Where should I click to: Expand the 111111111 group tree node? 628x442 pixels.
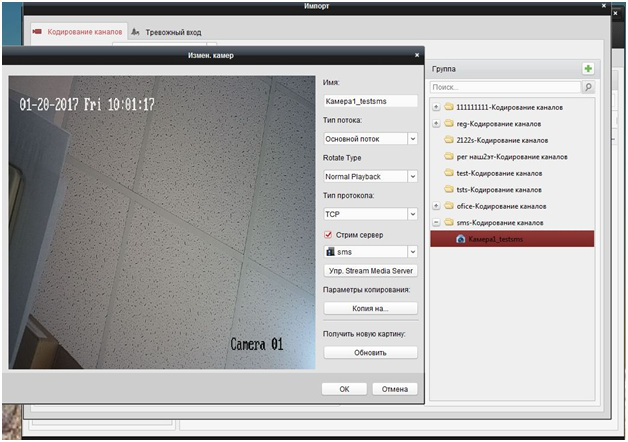(x=436, y=107)
